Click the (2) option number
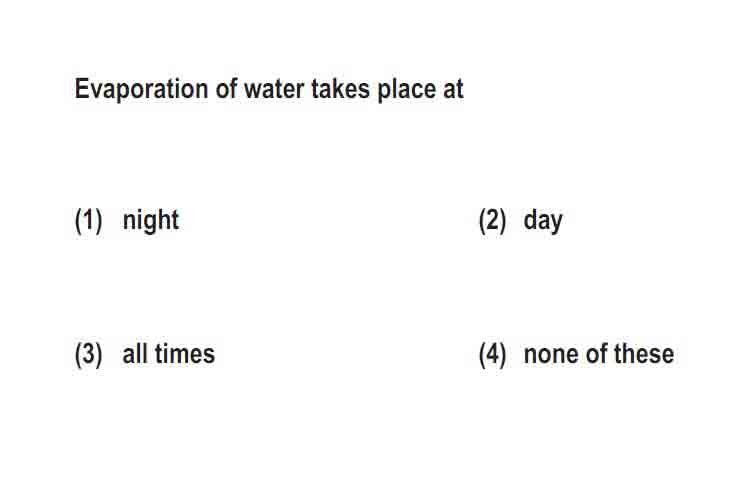Screen dimensions: 750x500 492,221
